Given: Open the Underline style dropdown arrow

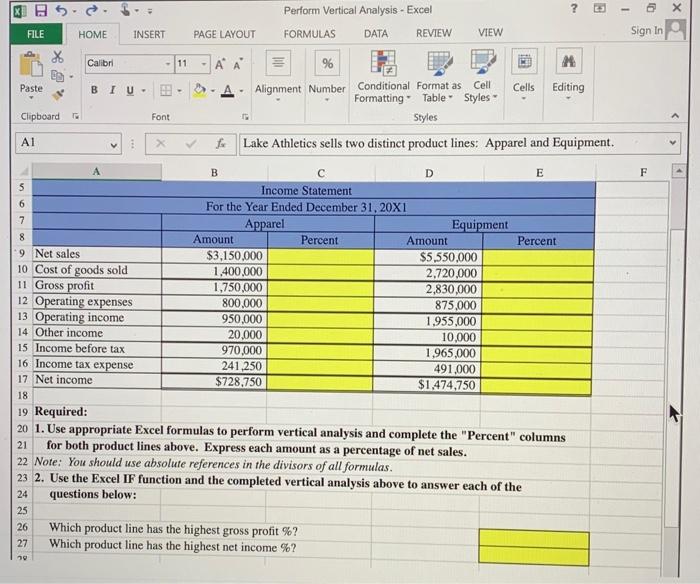Looking at the screenshot, I should [143, 91].
